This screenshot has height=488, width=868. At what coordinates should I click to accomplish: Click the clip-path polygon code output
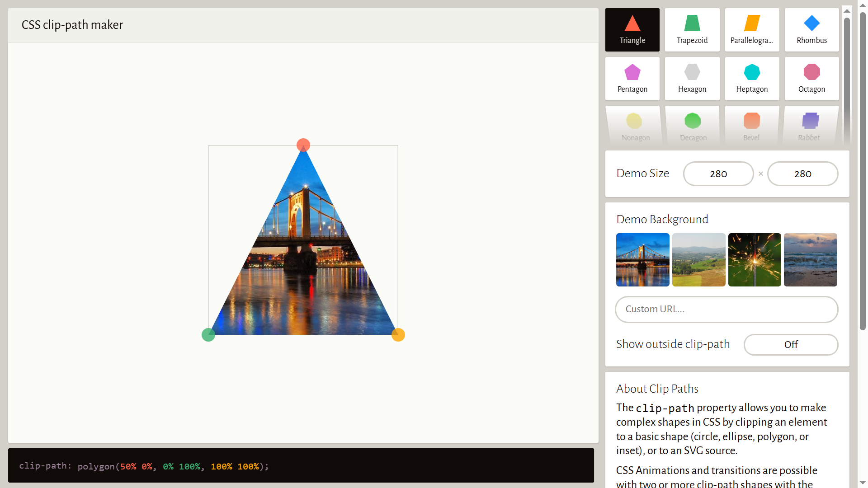coord(173,466)
